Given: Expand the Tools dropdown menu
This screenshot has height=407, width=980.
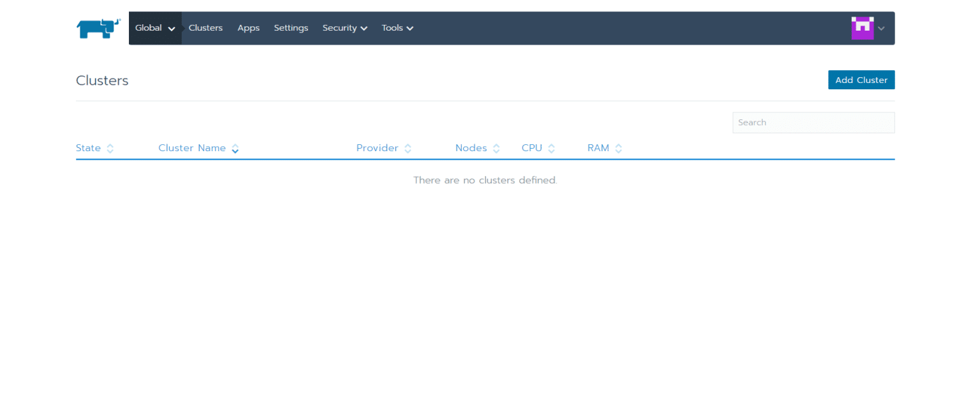Looking at the screenshot, I should coord(397,28).
